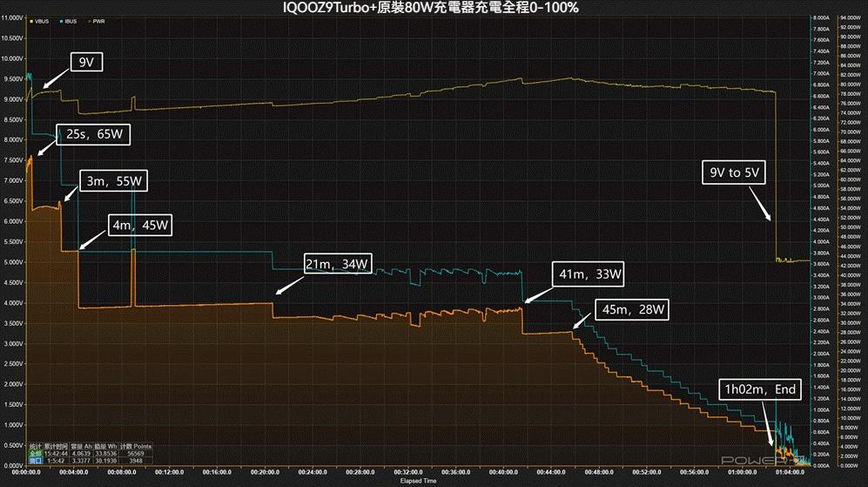The width and height of the screenshot is (868, 487).
Task: Click the 94.000W tick on power axis
Action: 851,17
